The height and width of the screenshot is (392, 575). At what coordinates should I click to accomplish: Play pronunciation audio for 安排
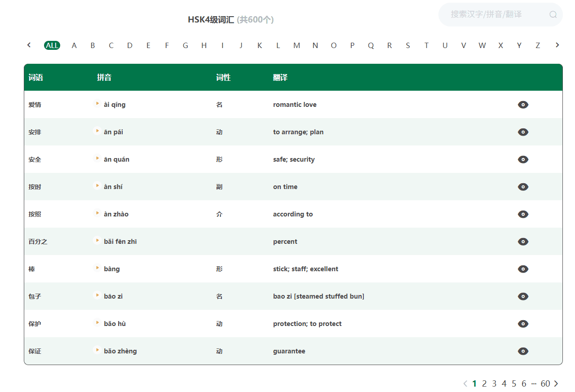[x=97, y=131]
